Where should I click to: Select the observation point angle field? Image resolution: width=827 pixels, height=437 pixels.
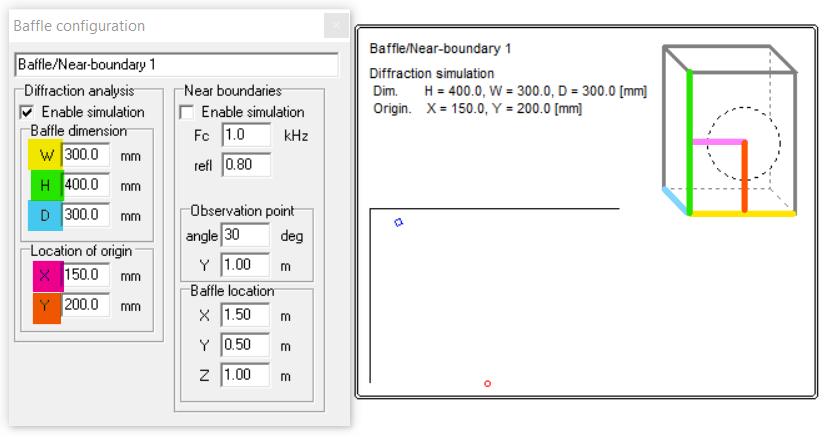pos(246,236)
